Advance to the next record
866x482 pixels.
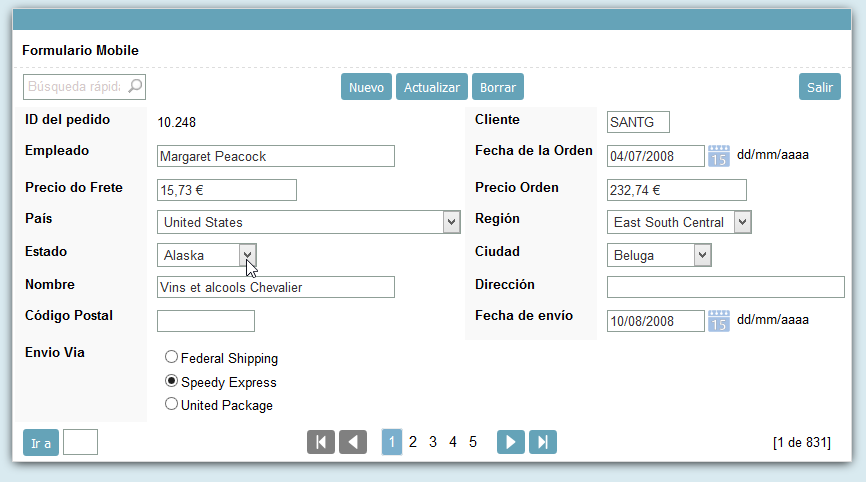click(x=511, y=442)
